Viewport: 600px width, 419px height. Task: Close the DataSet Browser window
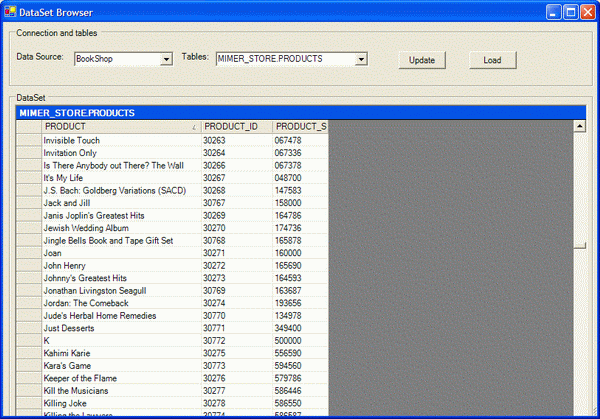tap(588, 12)
